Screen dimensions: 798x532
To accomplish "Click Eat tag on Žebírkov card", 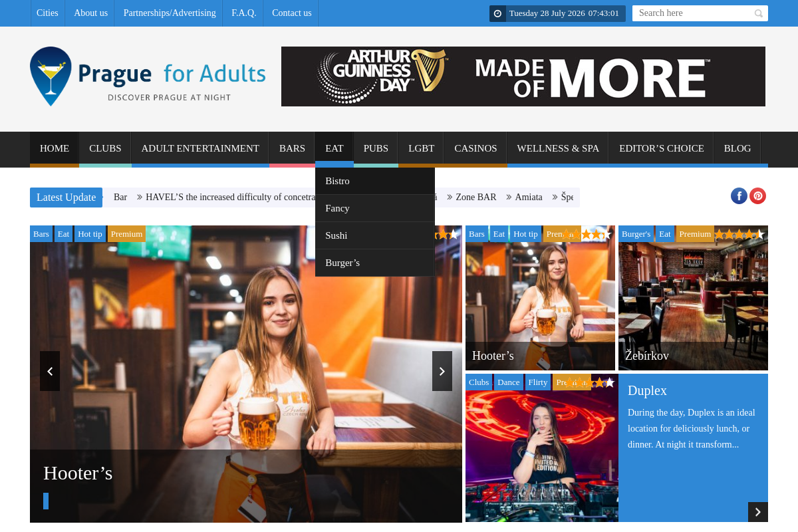I will [665, 234].
